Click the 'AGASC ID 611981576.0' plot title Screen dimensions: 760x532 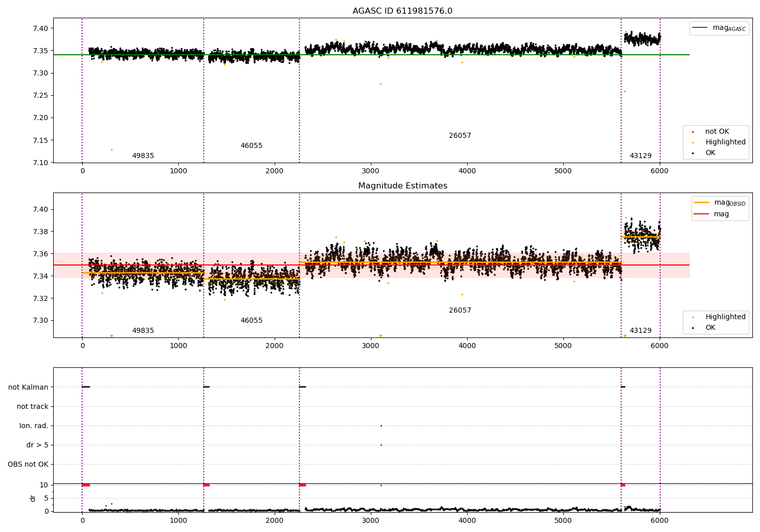tap(402, 11)
